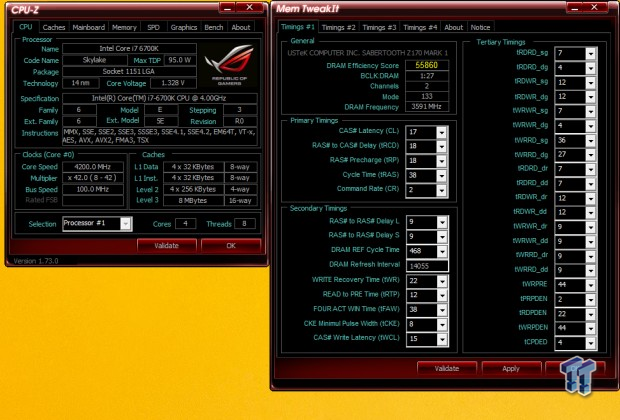This screenshot has width=620, height=420.
Task: Expand RAS# to CAS# Delay (tRCD) dropdown
Action: [x=442, y=147]
